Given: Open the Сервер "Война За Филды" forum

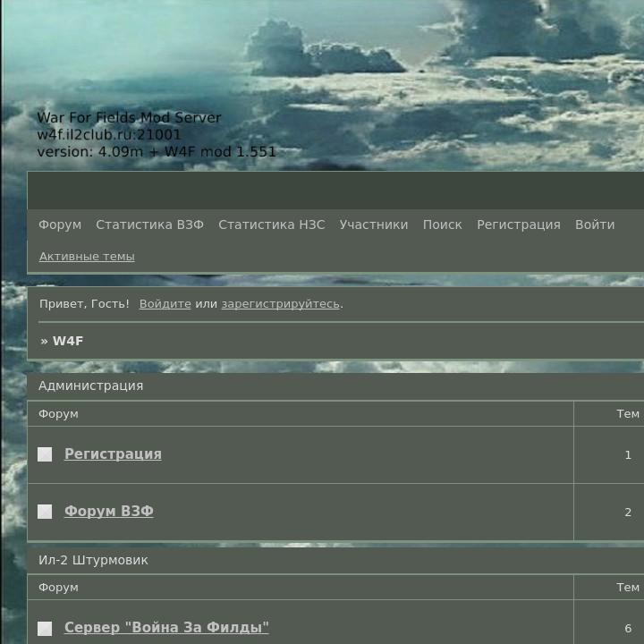Looking at the screenshot, I should point(166,628).
